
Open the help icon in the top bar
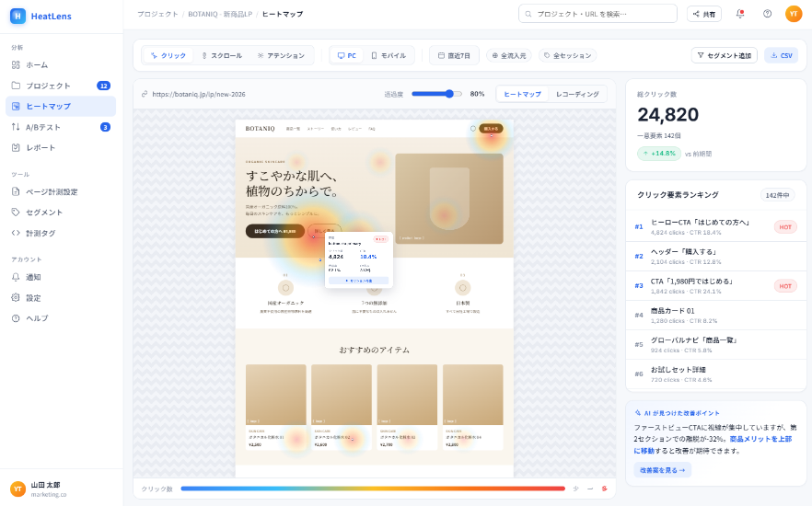768,14
